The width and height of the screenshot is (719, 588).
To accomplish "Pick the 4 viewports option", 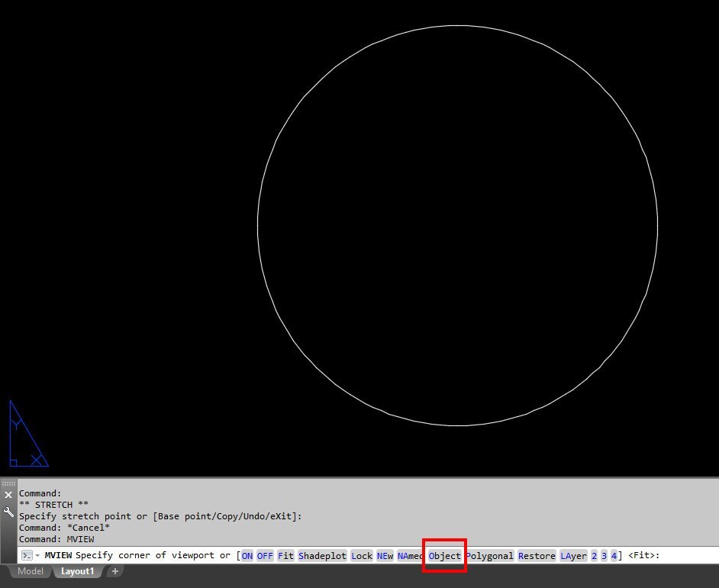I will pyautogui.click(x=614, y=556).
